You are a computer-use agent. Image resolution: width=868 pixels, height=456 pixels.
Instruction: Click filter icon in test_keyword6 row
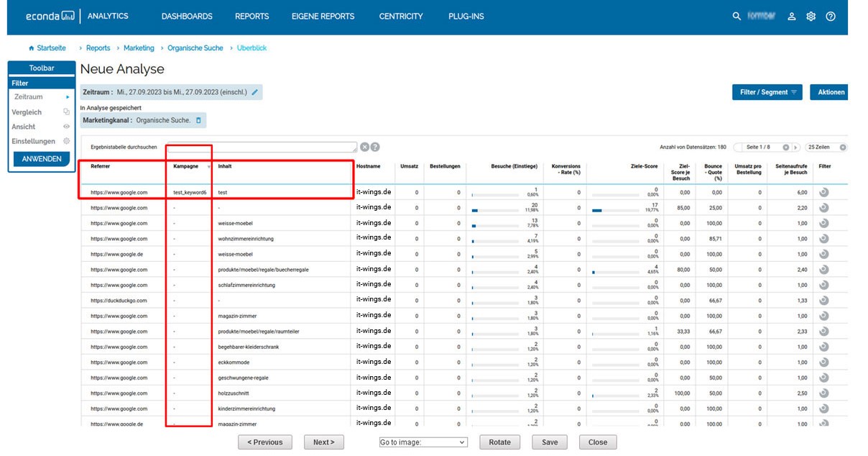pos(823,192)
